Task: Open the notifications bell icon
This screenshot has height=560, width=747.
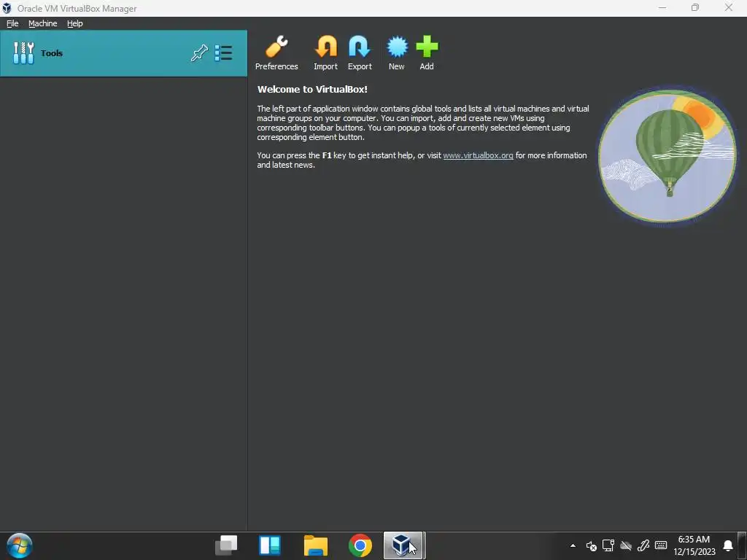Action: click(728, 545)
